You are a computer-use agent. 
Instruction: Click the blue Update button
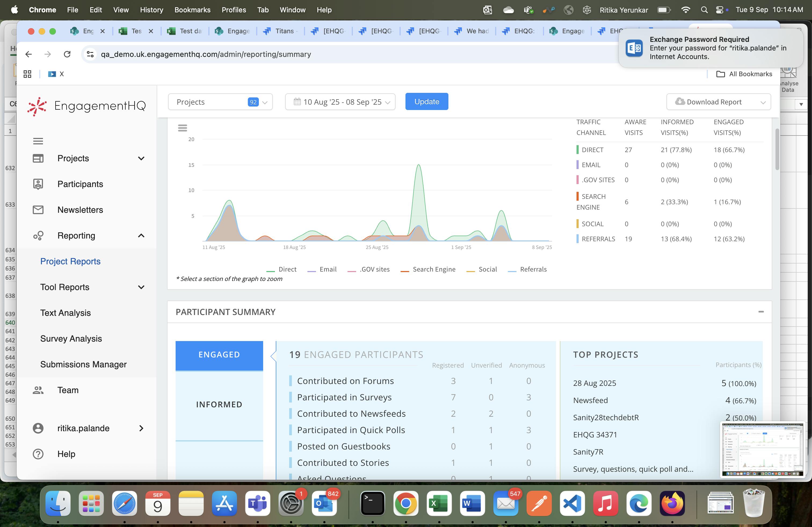pos(426,102)
